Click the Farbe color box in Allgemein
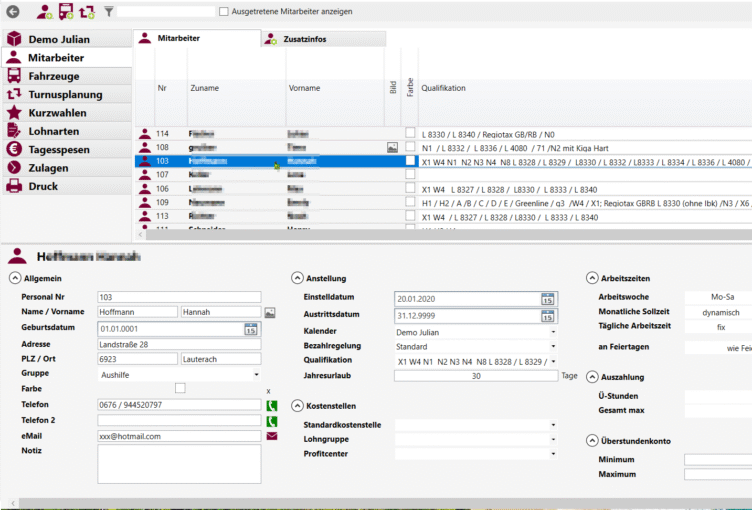 (x=180, y=388)
